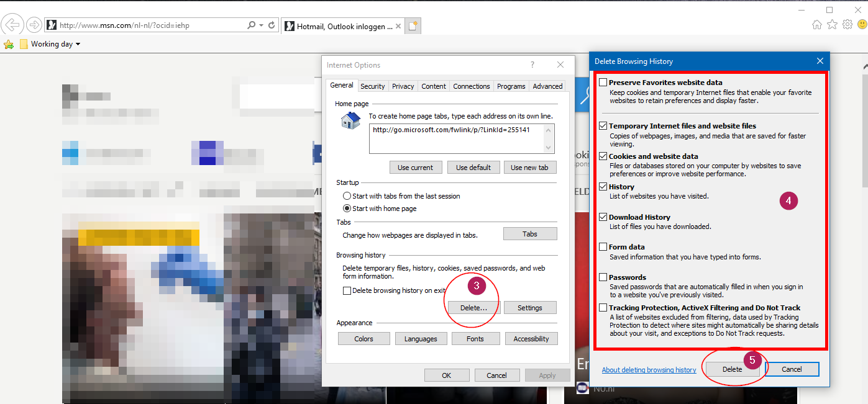868x404 pixels.
Task: Click the home page box scroll up arrow
Action: click(x=548, y=130)
